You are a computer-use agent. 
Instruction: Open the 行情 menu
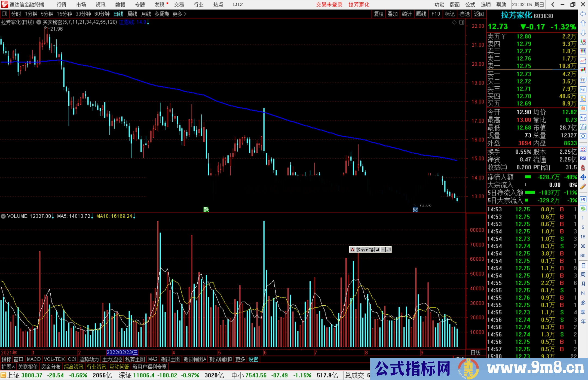(61, 5)
